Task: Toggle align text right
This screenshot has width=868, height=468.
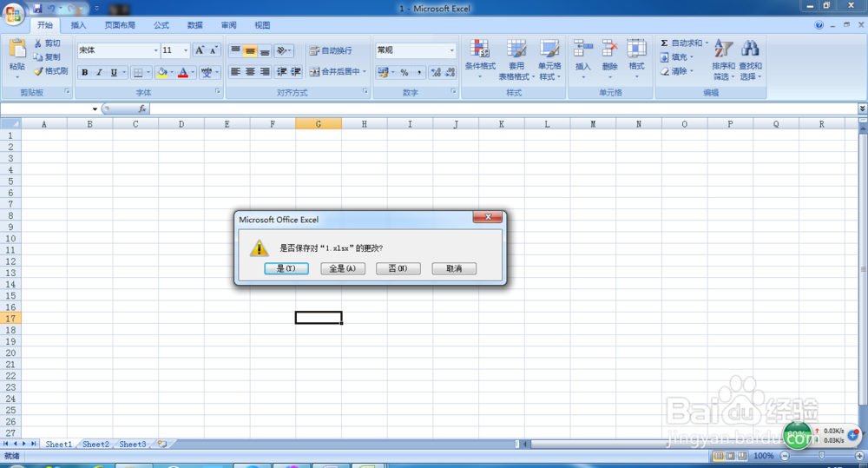Action: click(265, 71)
